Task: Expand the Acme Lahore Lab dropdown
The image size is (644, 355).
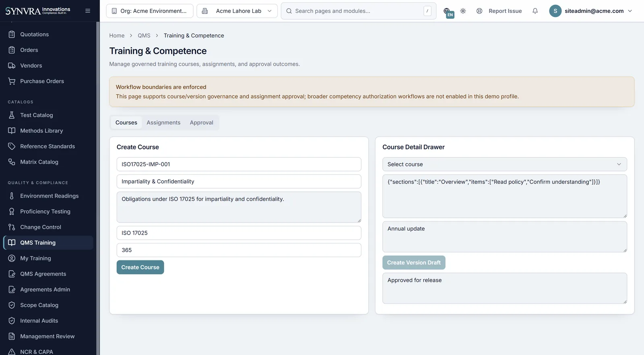Action: pos(237,11)
